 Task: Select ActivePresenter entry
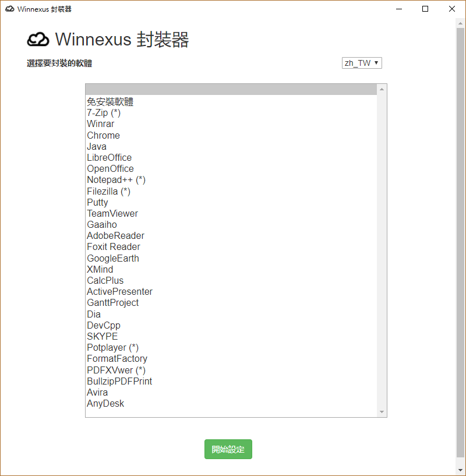(x=231, y=292)
